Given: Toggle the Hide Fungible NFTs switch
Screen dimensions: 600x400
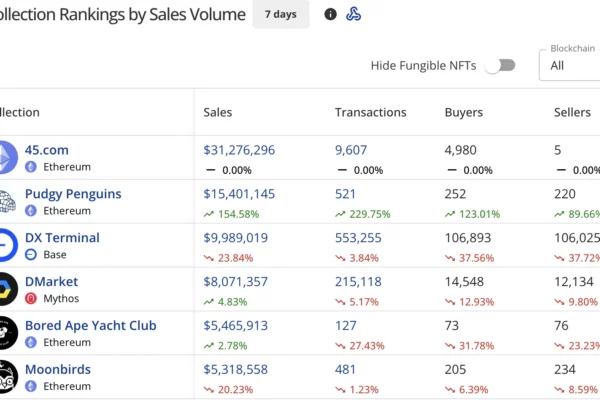Looking at the screenshot, I should point(499,65).
